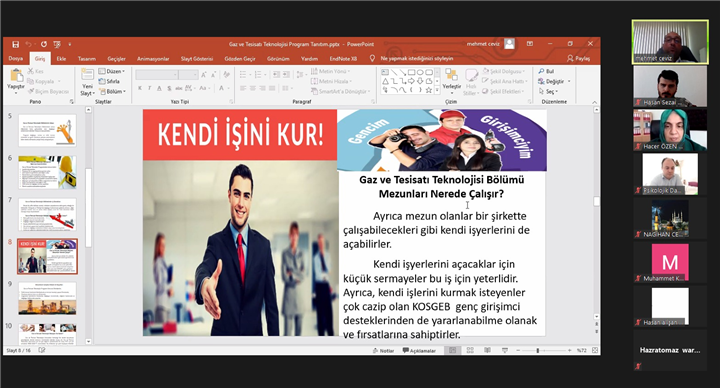
Task: Select the right arrow shape in gallery
Action: (x=411, y=81)
